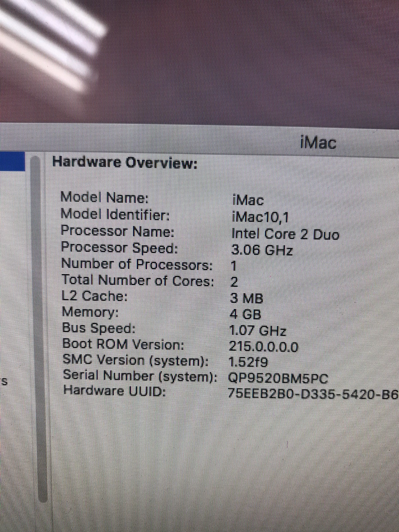The image size is (399, 532).
Task: Click the L2 Cache label
Action: click(95, 296)
